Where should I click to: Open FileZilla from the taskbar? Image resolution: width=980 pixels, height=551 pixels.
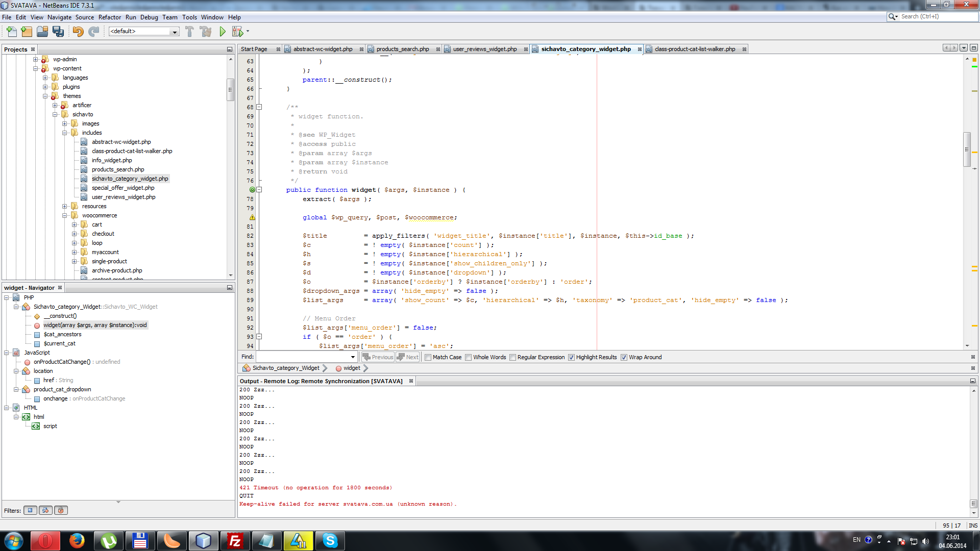coord(235,541)
